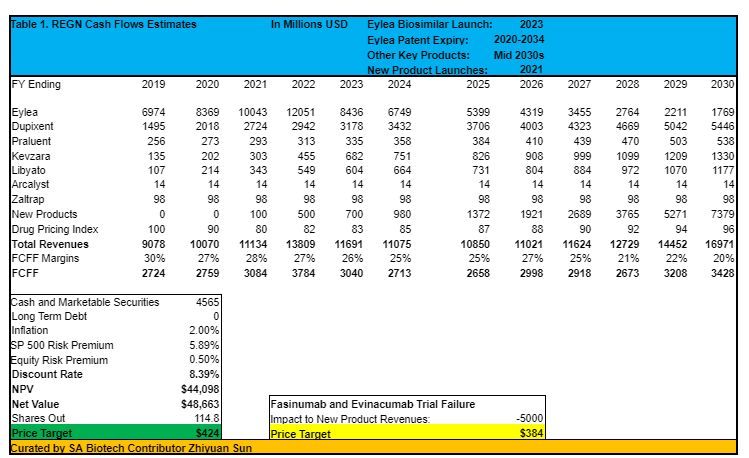749x458 pixels.
Task: Click 'Fasinumab and Evinacumab Trial Failure' heading
Action: tap(373, 405)
